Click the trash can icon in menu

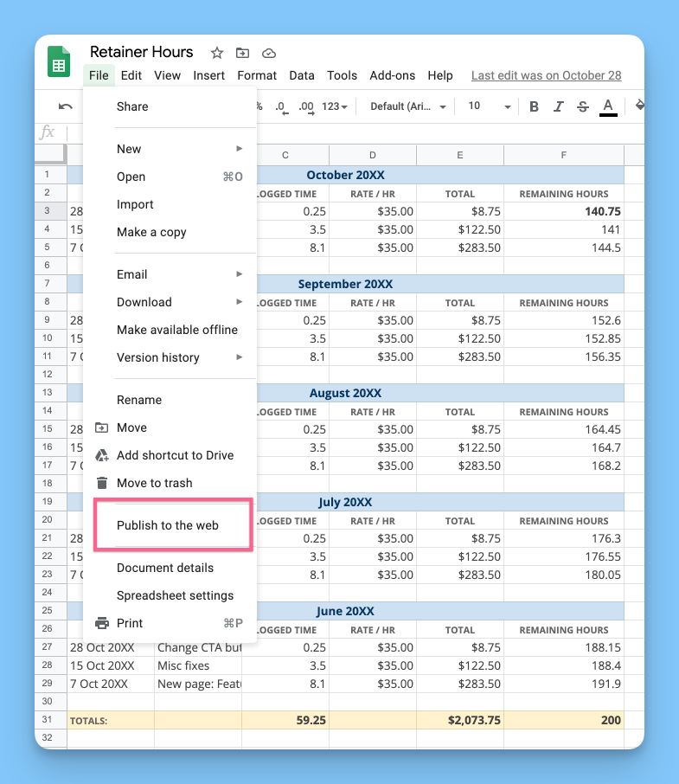coord(102,483)
